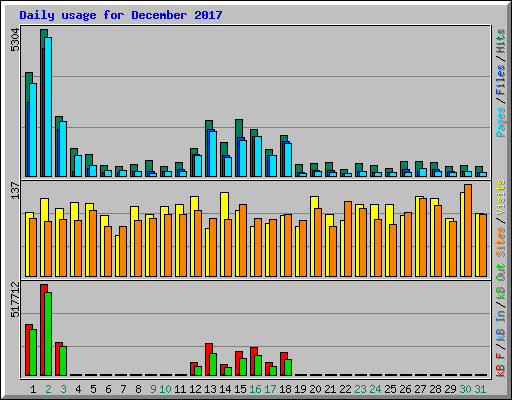Click day label "29" on the x-axis
This screenshot has width=512, height=400.
[x=450, y=389]
